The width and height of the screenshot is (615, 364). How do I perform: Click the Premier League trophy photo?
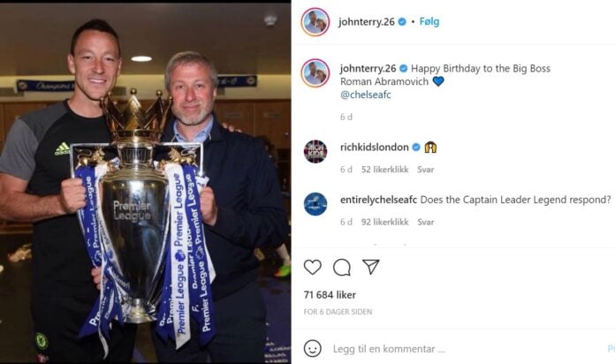(x=146, y=183)
